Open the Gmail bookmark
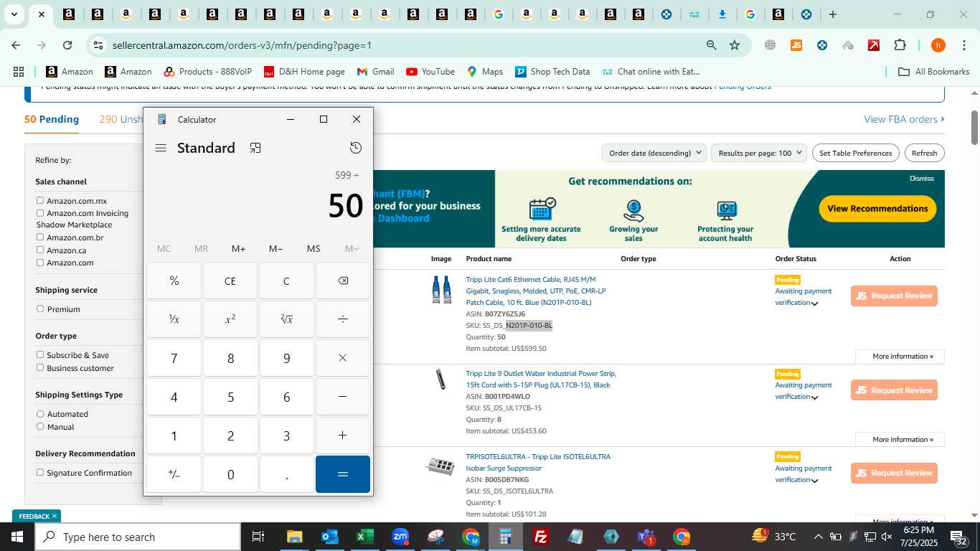Image resolution: width=980 pixels, height=551 pixels. (x=376, y=72)
